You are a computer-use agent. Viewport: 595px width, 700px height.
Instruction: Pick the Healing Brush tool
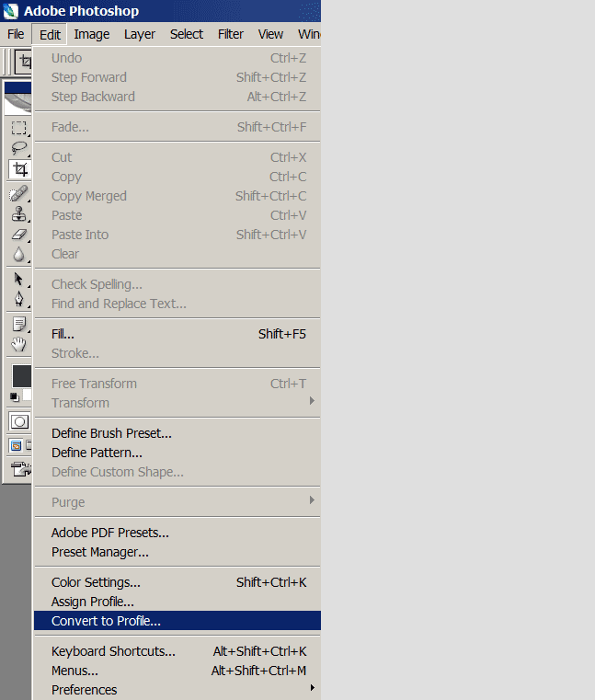[18, 193]
